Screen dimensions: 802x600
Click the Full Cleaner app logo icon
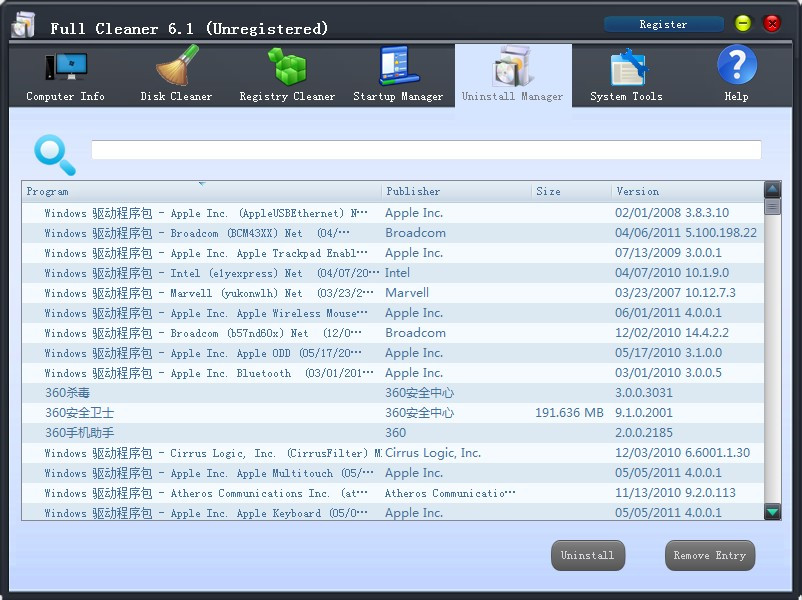(x=23, y=25)
